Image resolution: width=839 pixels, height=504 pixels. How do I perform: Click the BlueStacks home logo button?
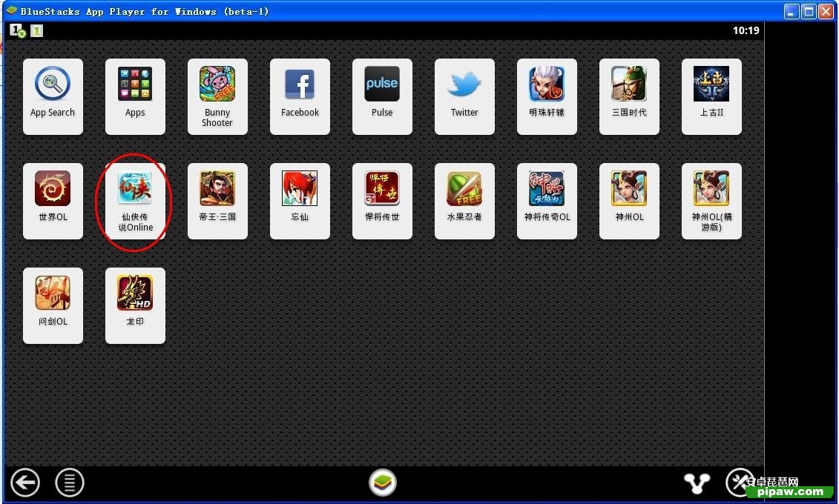click(x=383, y=482)
